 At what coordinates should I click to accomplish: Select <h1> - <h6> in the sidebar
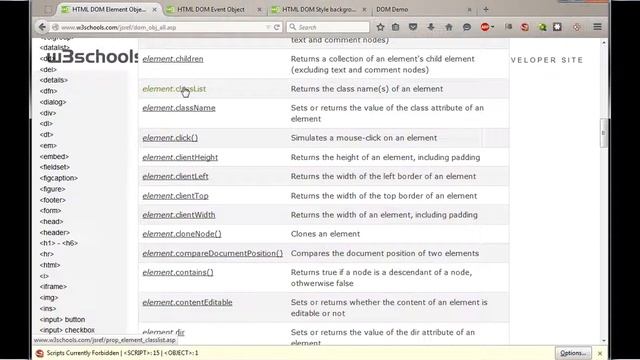coord(58,243)
